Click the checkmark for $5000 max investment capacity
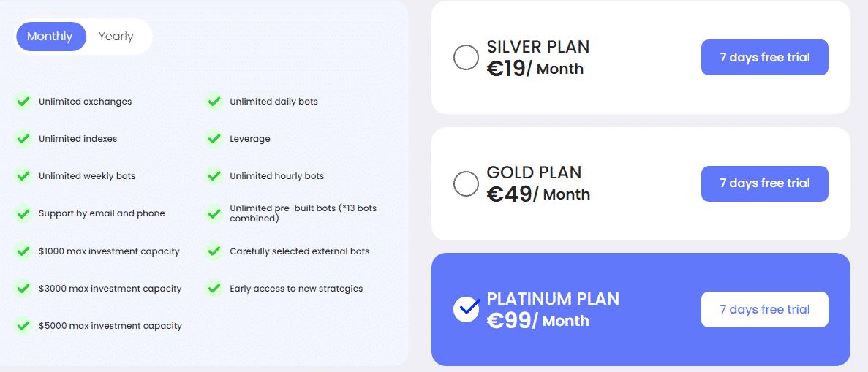This screenshot has width=868, height=372. pos(23,325)
